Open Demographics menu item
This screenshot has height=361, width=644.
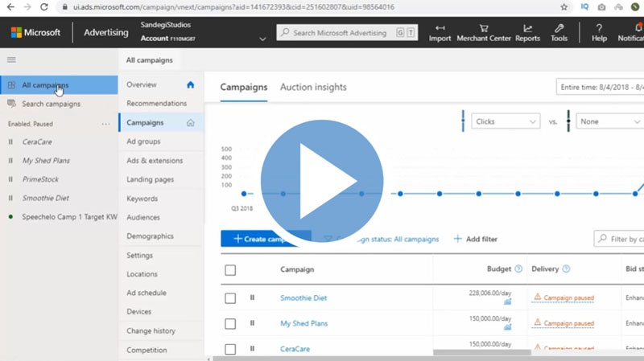(x=150, y=236)
